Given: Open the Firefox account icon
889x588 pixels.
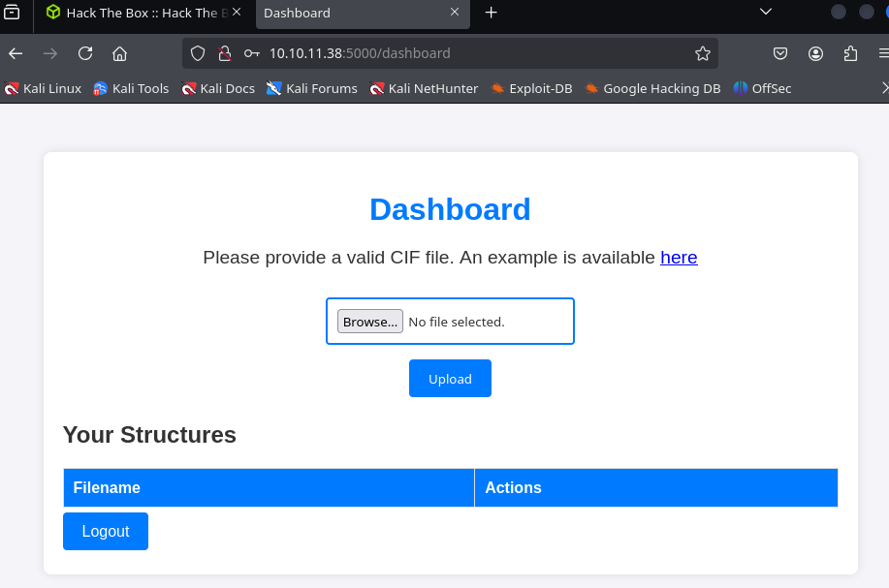Looking at the screenshot, I should pos(816,53).
